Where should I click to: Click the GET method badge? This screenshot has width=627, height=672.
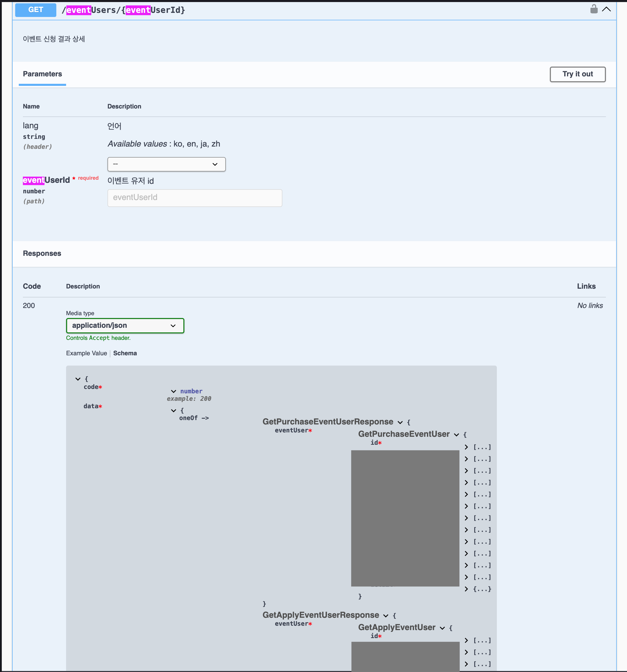36,10
